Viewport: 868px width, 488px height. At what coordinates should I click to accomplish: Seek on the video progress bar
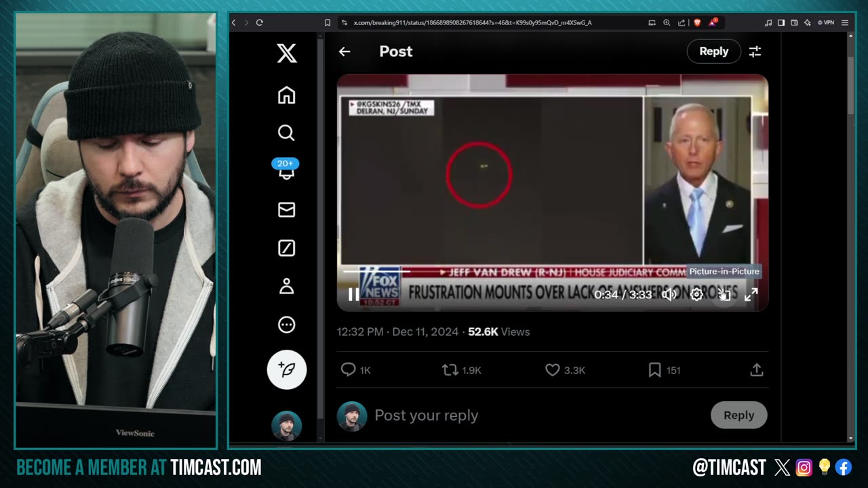(x=552, y=271)
